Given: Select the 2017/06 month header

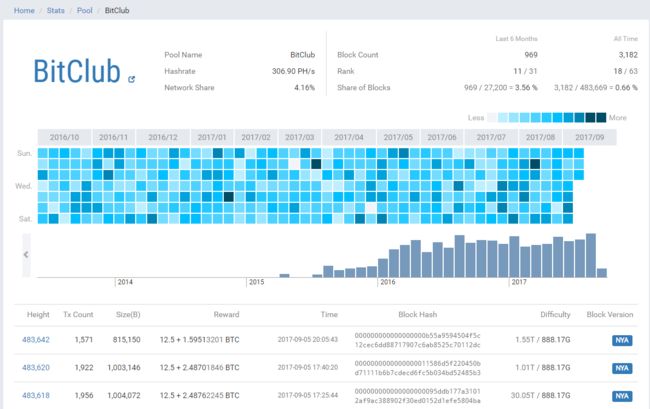Looking at the screenshot, I should (x=442, y=137).
